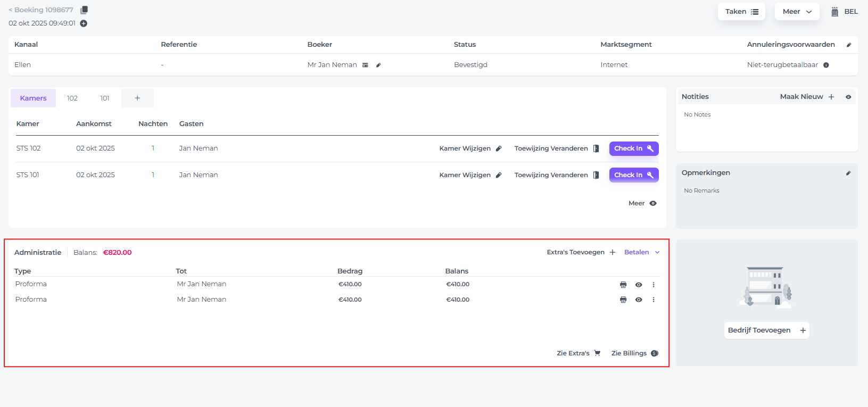This screenshot has height=407, width=868.
Task: Click the plus icon beside the booking date
Action: pos(84,23)
